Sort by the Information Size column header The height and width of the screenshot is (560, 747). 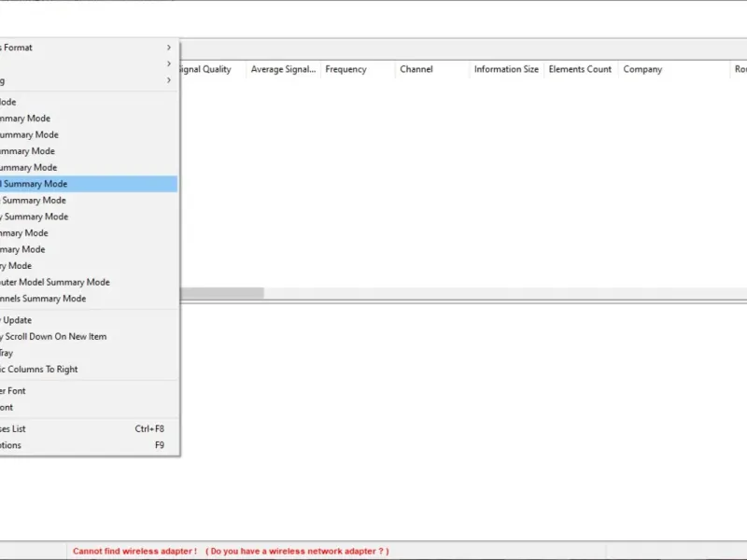pyautogui.click(x=507, y=69)
